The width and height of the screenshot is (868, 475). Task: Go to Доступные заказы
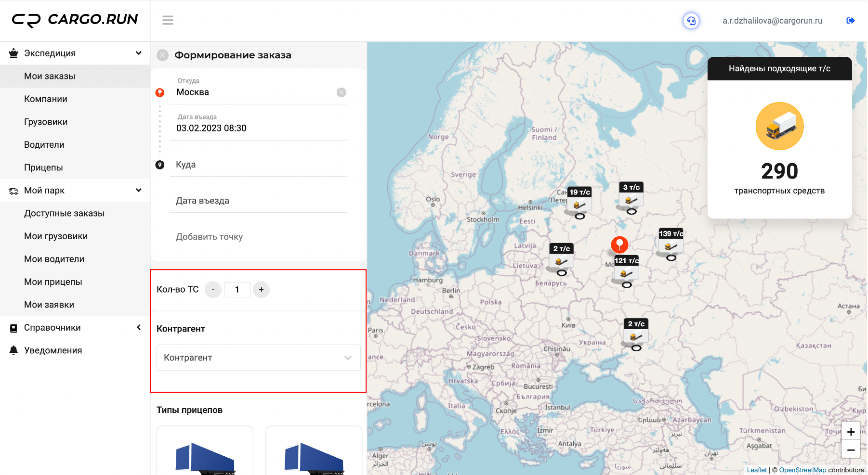point(64,213)
